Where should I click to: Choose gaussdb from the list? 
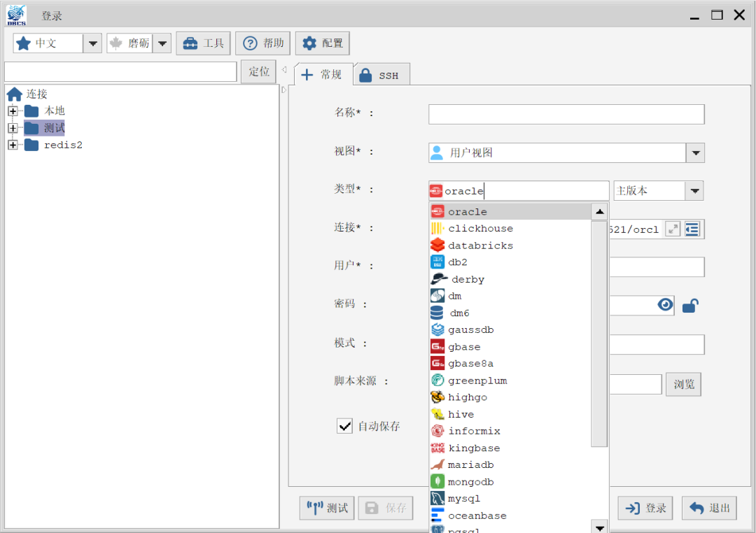pyautogui.click(x=510, y=329)
